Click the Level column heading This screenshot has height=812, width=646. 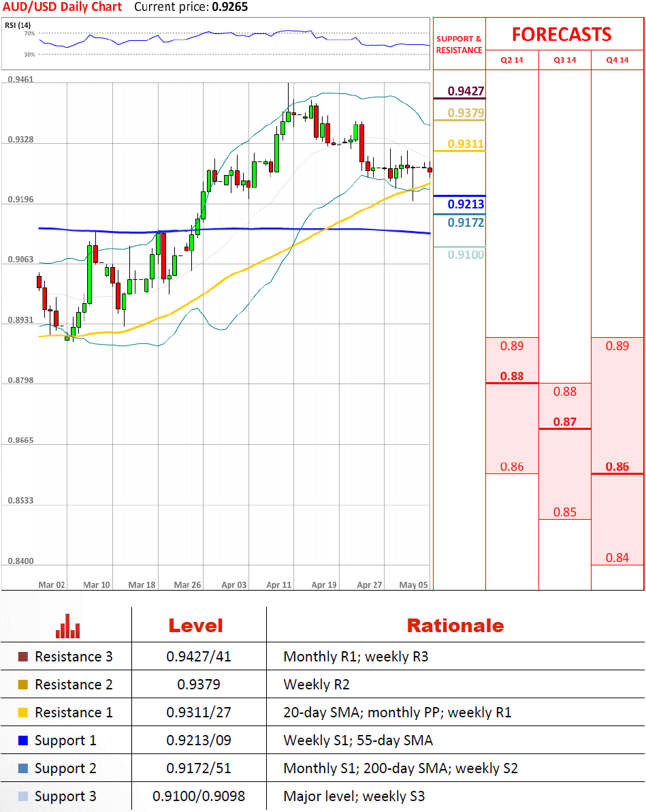click(195, 625)
